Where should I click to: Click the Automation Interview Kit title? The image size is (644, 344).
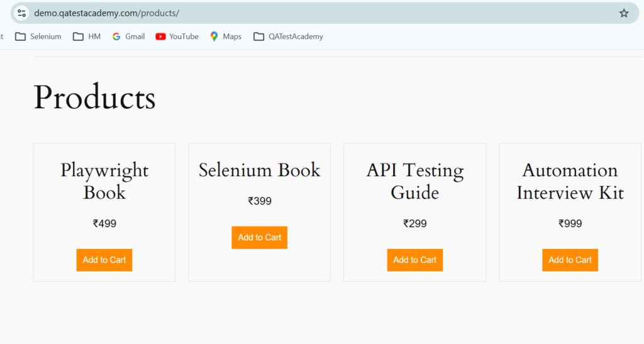tap(570, 181)
